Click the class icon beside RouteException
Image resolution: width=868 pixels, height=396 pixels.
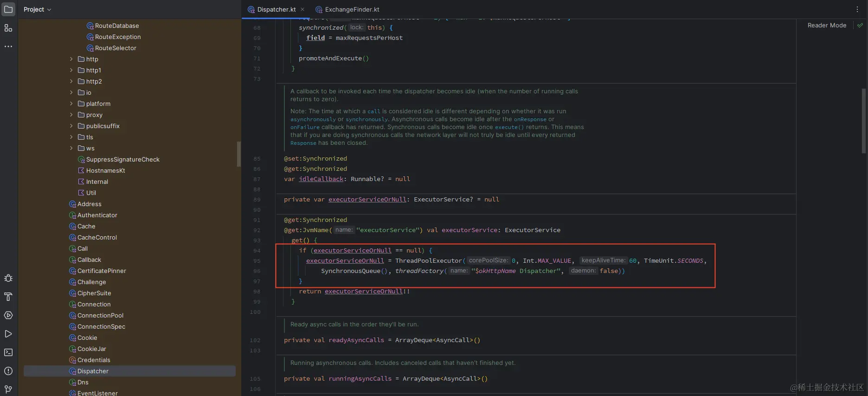point(90,37)
